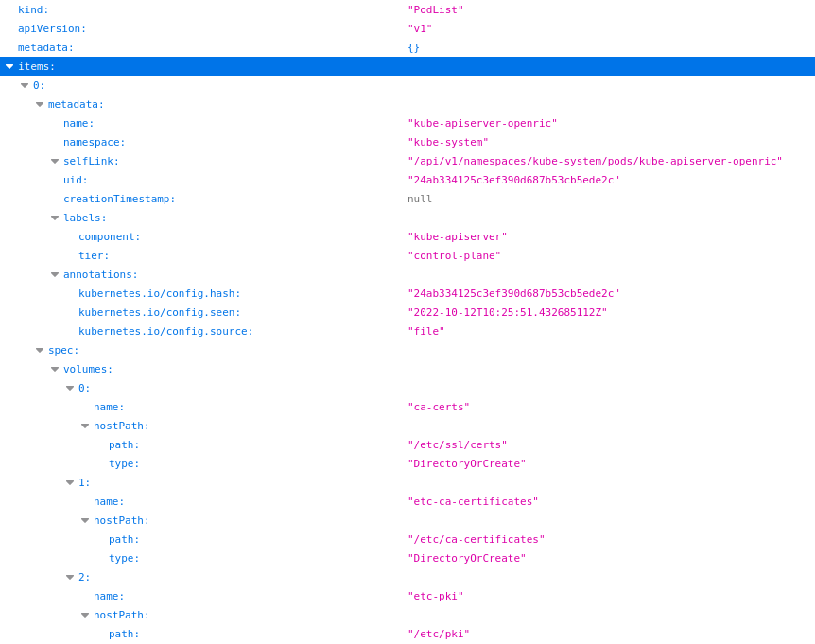The image size is (815, 644).
Task: Click the "/etc/pki" path value
Action: pyautogui.click(x=438, y=635)
